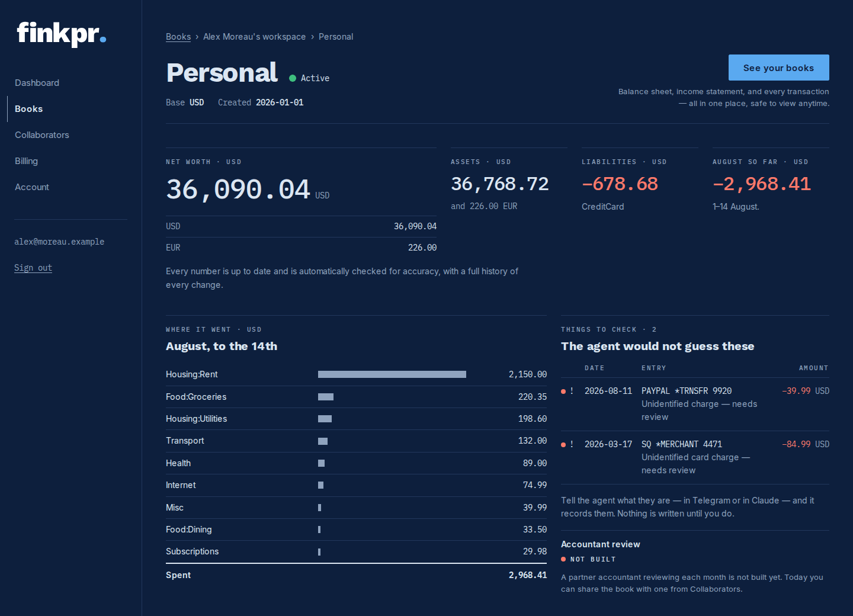The image size is (853, 616).
Task: Click the red Not Built status dot
Action: 563,559
